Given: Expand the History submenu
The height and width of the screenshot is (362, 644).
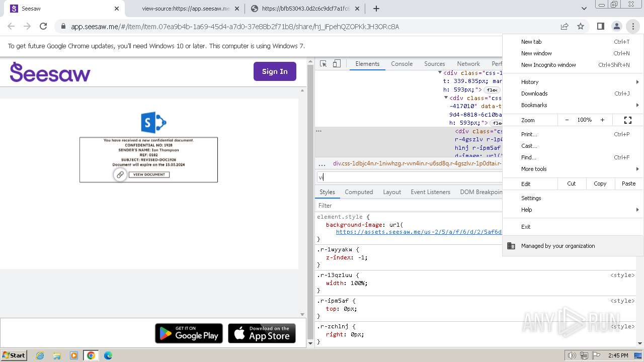Looking at the screenshot, I should 573,82.
